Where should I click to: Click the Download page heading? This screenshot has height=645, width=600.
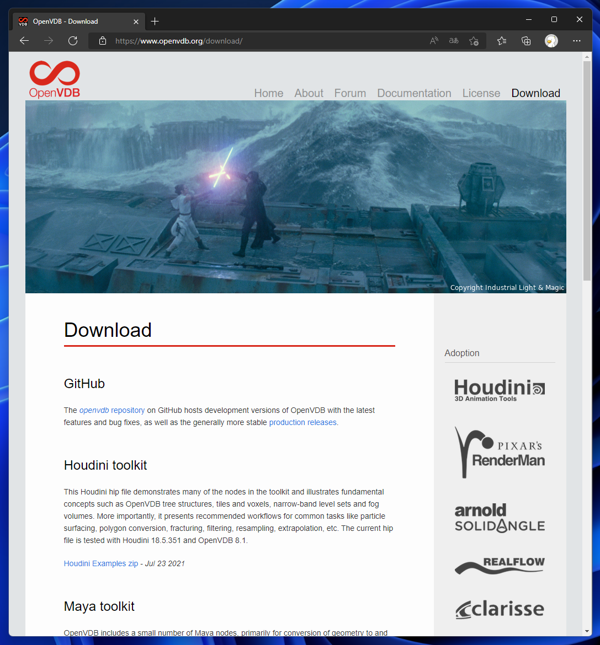pyautogui.click(x=108, y=330)
